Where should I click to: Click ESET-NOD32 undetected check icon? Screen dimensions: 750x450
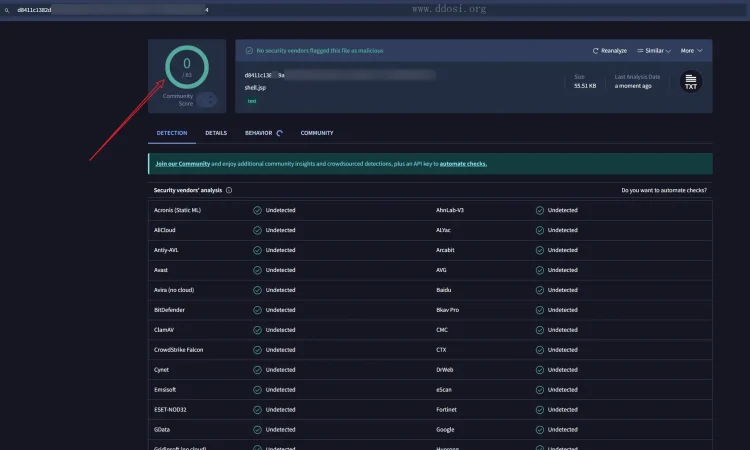click(257, 410)
